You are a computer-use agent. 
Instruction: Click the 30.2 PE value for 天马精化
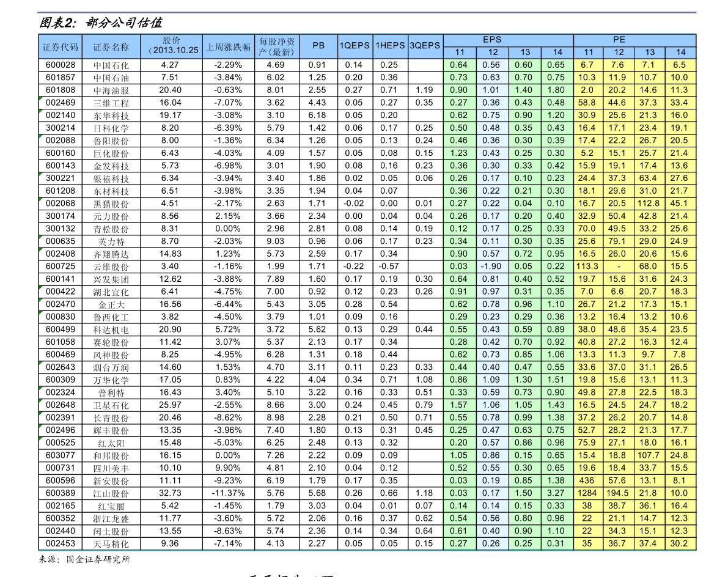point(678,543)
